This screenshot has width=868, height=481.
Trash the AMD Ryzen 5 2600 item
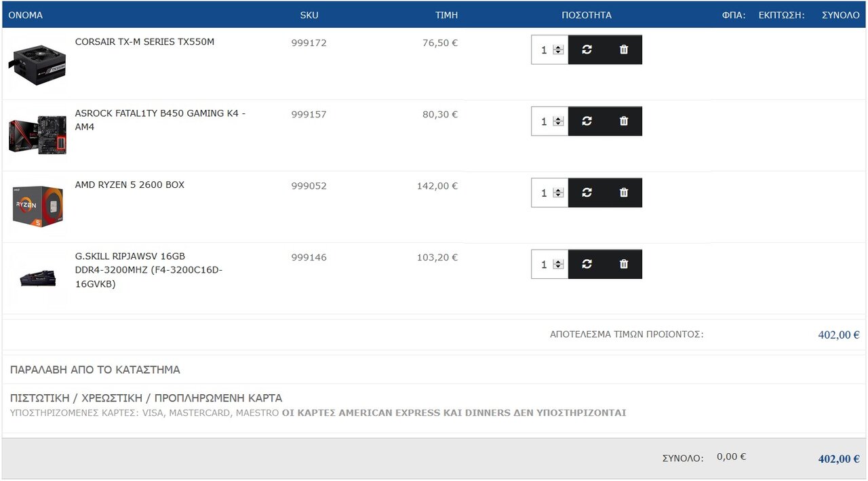point(624,193)
